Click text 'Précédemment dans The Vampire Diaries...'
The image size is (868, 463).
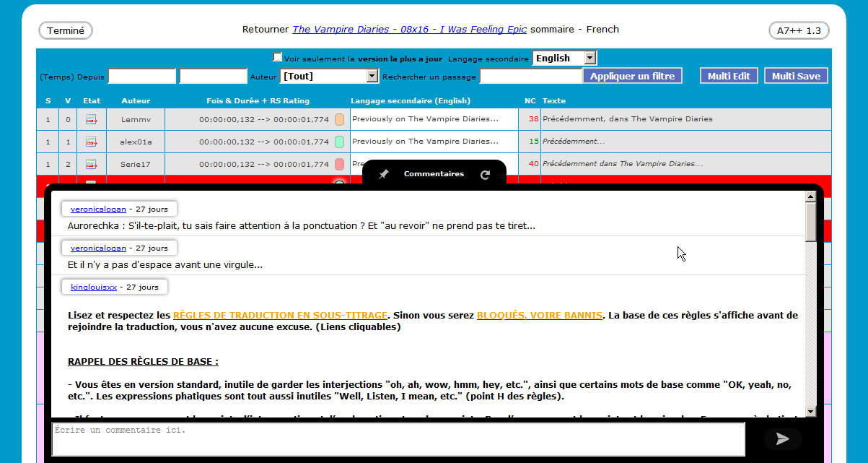coord(623,164)
